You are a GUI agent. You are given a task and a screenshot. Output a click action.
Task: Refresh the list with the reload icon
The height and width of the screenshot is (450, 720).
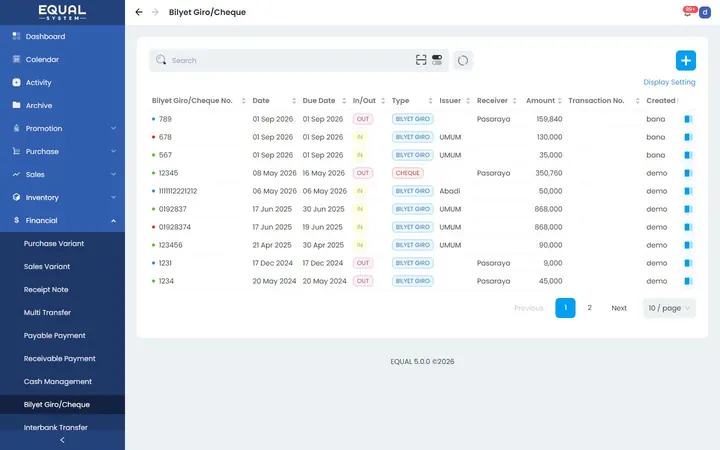(463, 60)
